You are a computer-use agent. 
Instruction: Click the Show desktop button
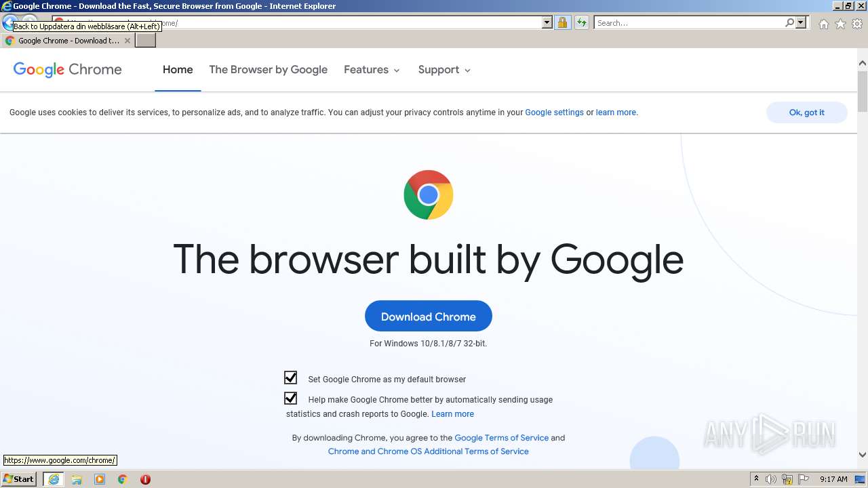click(x=861, y=479)
